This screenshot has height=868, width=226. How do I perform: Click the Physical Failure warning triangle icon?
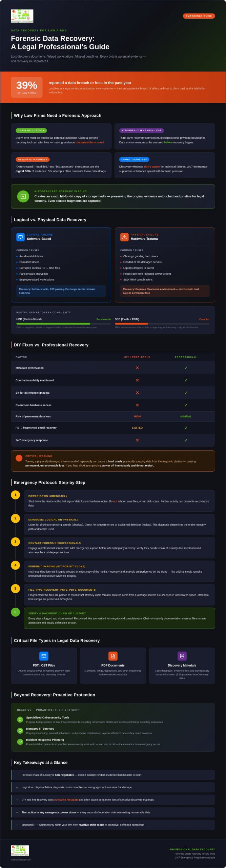coord(124,237)
